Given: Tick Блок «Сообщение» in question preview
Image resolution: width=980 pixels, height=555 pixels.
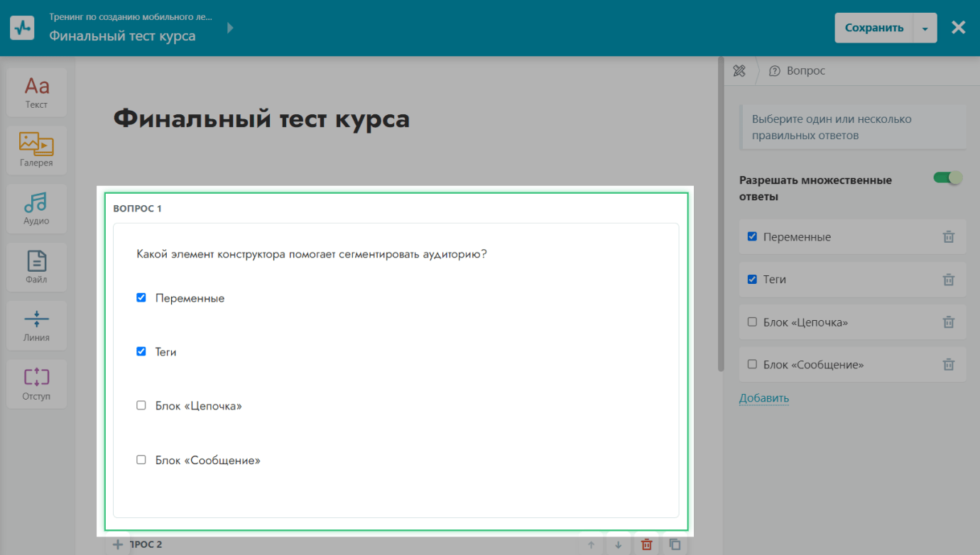Looking at the screenshot, I should click(141, 460).
